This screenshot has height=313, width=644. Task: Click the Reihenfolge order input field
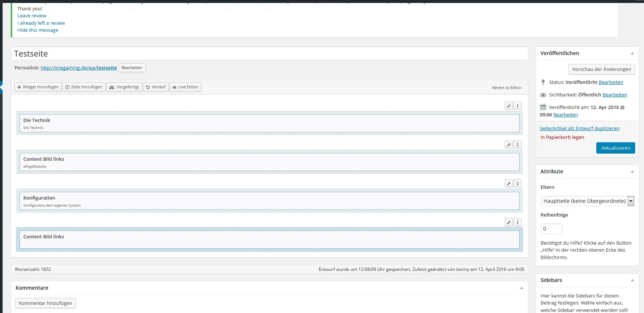[x=551, y=229]
